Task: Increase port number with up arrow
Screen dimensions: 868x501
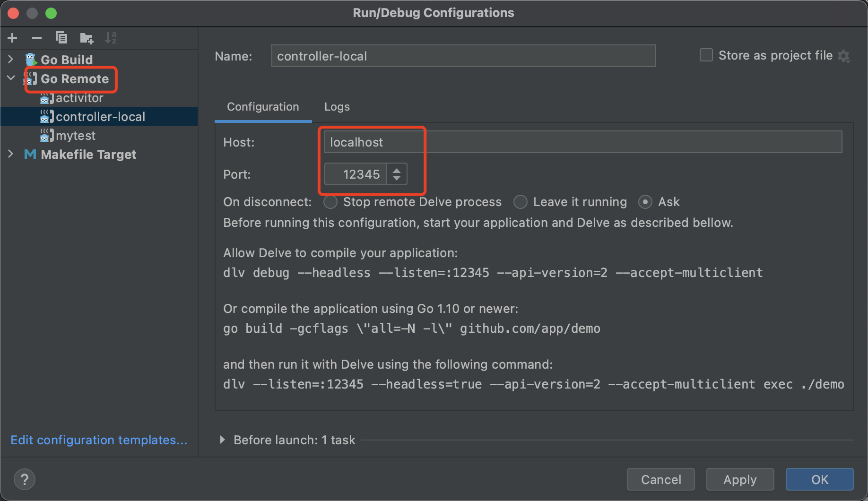Action: [x=397, y=170]
